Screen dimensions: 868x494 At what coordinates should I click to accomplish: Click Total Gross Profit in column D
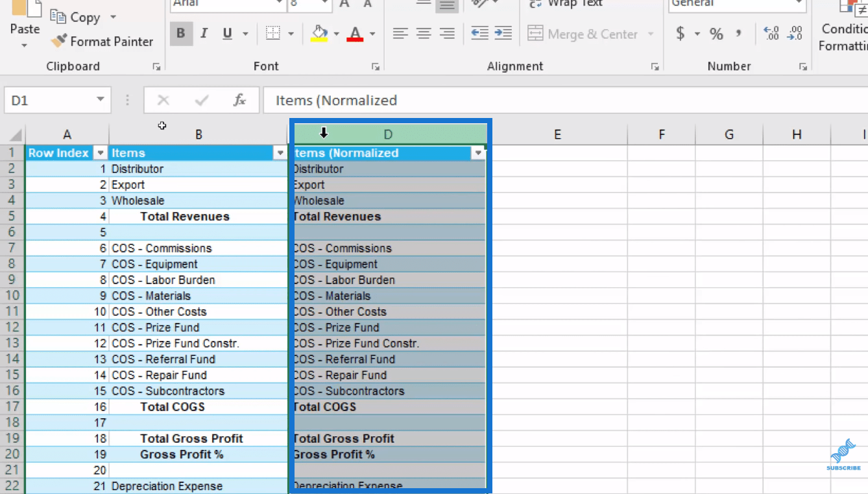coord(389,438)
